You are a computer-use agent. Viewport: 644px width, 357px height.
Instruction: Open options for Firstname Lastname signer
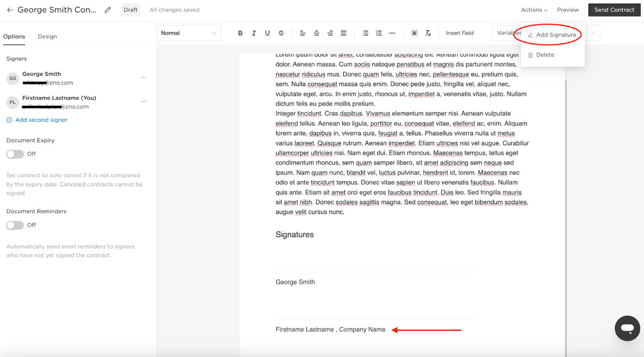144,101
